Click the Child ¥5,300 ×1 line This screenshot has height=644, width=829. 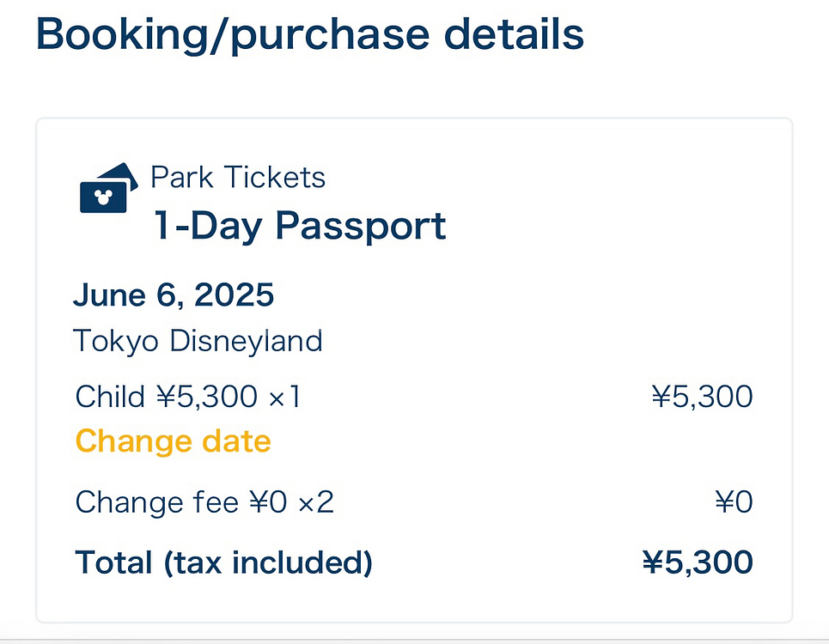pyautogui.click(x=188, y=396)
